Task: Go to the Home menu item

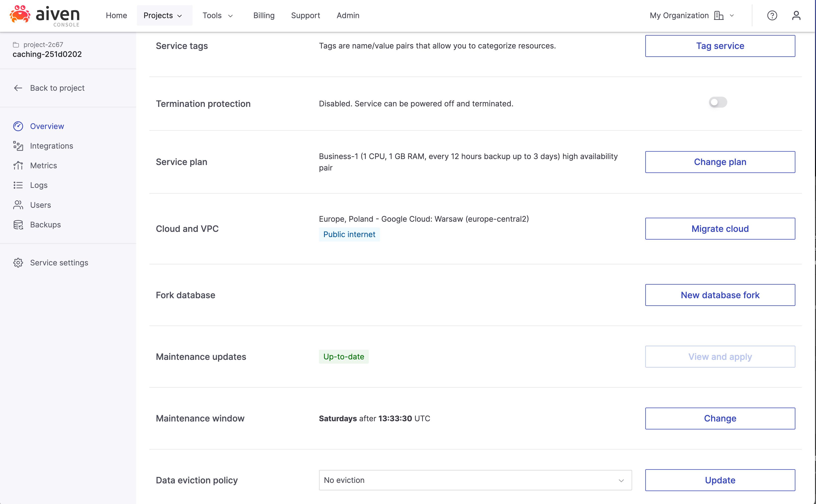Action: [116, 15]
